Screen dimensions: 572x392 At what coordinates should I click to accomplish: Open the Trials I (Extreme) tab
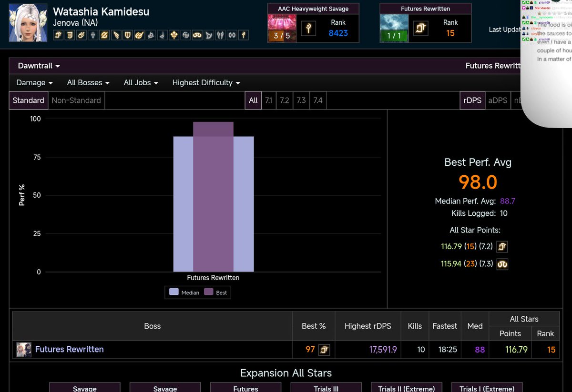pyautogui.click(x=487, y=387)
